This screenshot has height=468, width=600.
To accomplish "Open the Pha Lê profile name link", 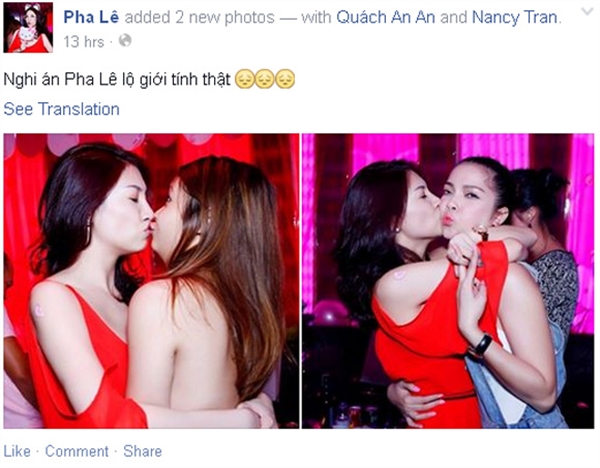I will pyautogui.click(x=91, y=17).
